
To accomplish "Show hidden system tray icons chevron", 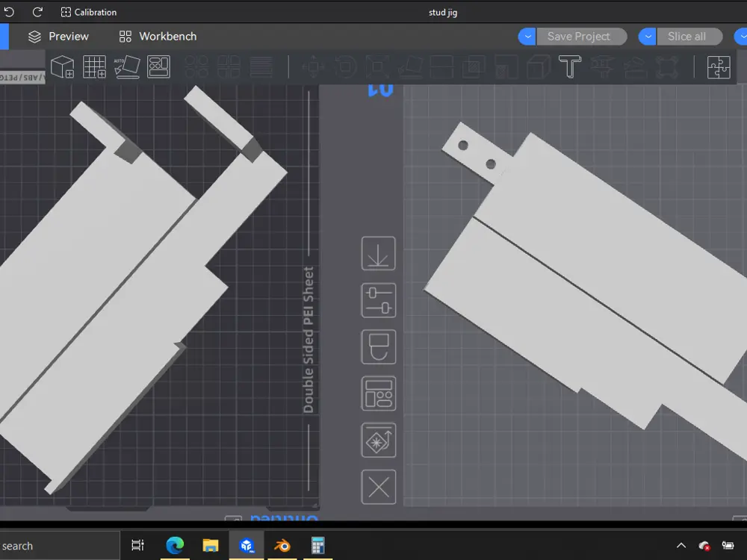I will (681, 546).
